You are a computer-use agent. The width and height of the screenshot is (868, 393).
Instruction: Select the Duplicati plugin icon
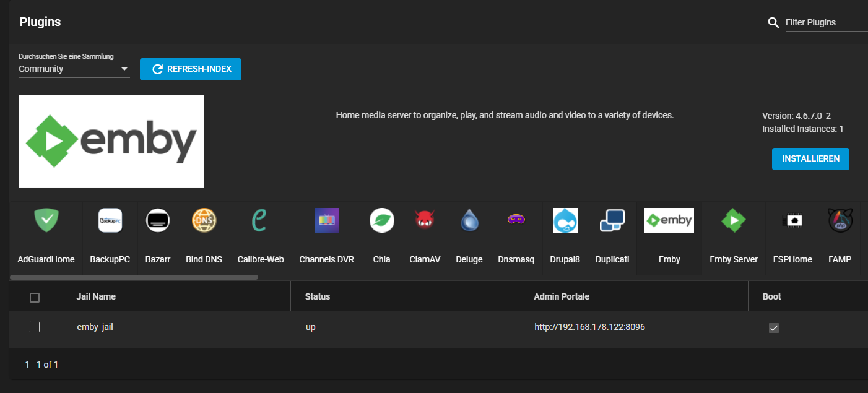[612, 220]
